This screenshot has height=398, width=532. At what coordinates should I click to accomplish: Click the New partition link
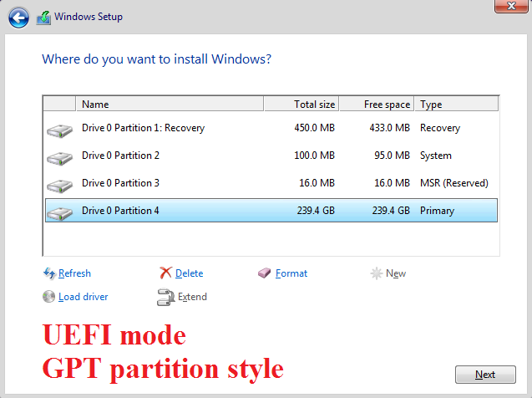[x=396, y=273]
